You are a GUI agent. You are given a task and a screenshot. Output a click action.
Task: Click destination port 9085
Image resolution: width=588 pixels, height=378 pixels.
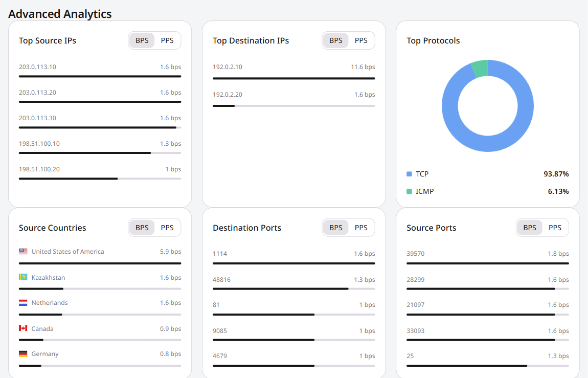point(220,331)
